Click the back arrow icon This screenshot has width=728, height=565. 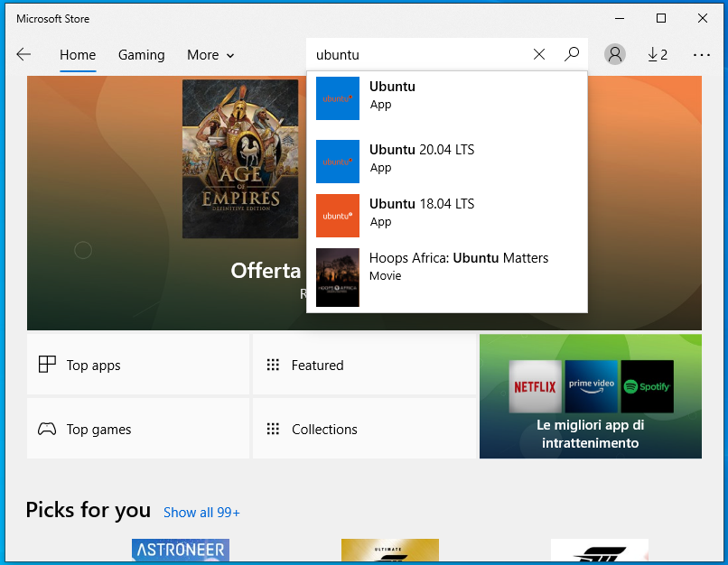(x=23, y=54)
